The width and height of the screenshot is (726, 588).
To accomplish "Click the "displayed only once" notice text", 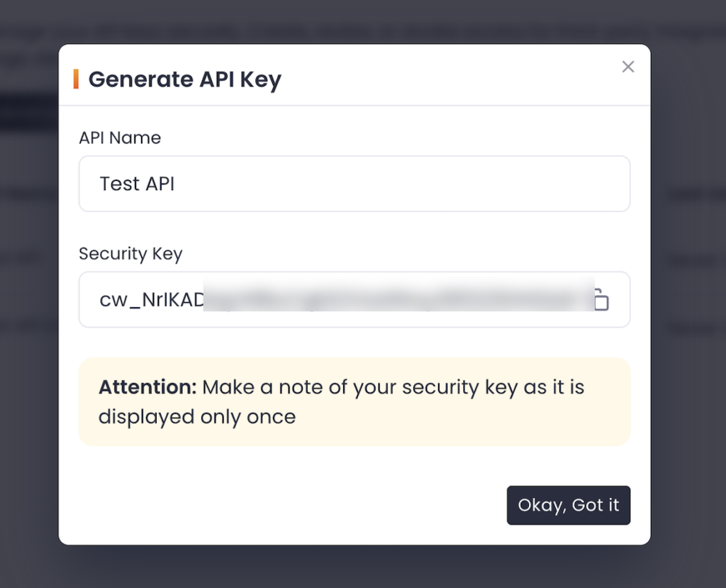I will tap(197, 416).
